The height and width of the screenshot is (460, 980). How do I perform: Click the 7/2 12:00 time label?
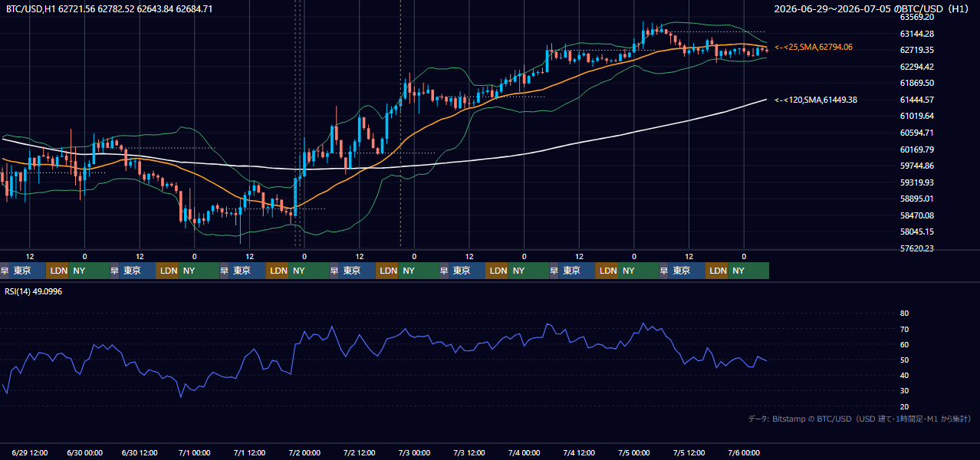360,453
